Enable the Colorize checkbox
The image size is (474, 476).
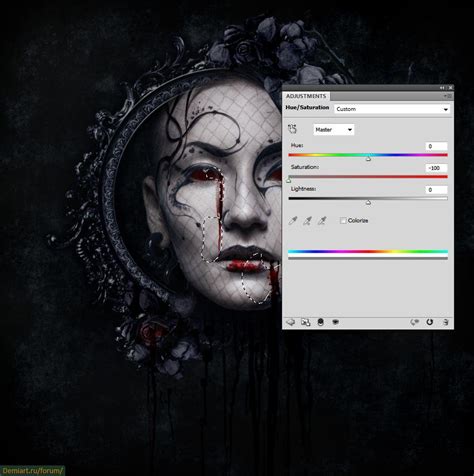[343, 220]
